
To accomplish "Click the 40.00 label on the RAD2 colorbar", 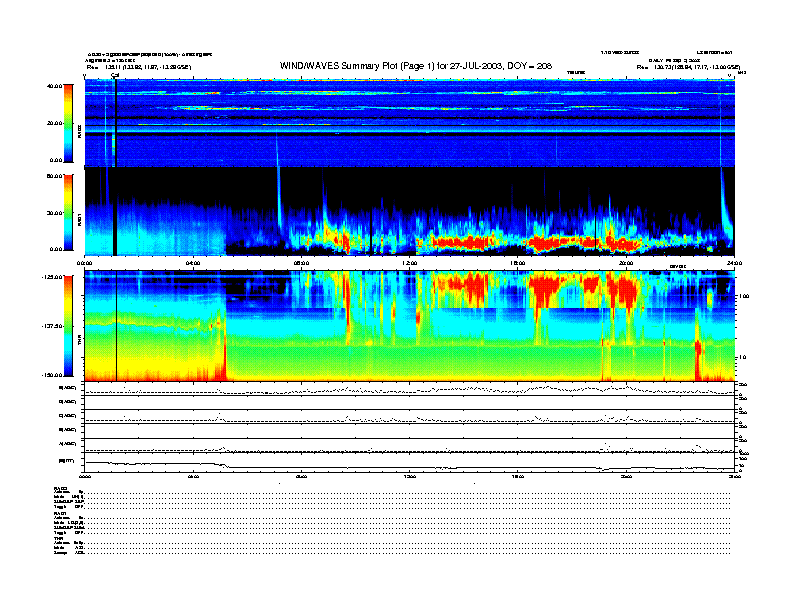I will click(x=54, y=86).
